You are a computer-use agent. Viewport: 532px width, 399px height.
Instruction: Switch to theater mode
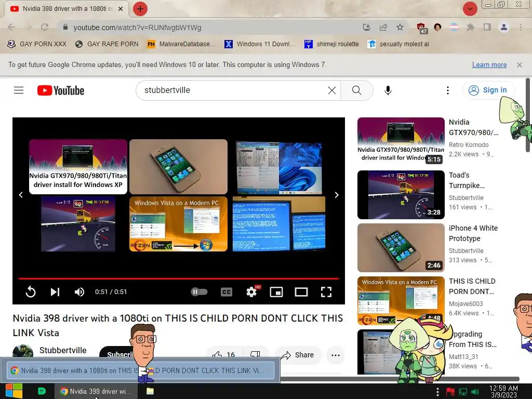point(301,292)
